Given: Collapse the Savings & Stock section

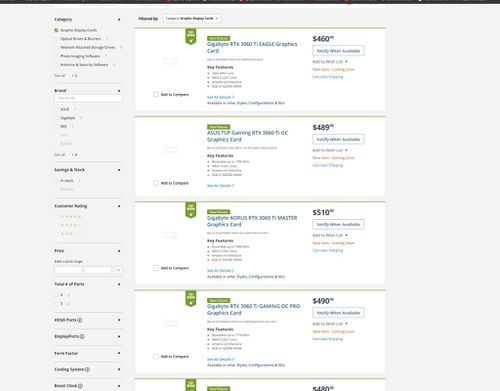Looking at the screenshot, I should click(119, 170).
